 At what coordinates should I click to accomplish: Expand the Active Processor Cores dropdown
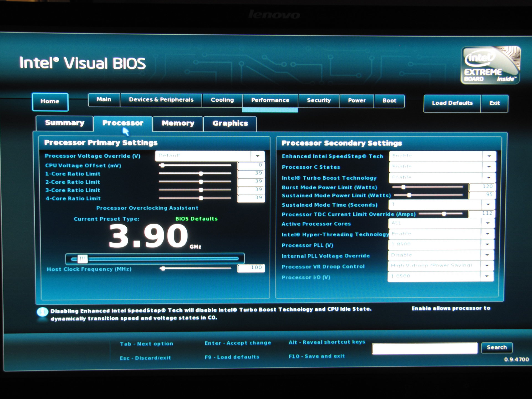tap(441, 223)
